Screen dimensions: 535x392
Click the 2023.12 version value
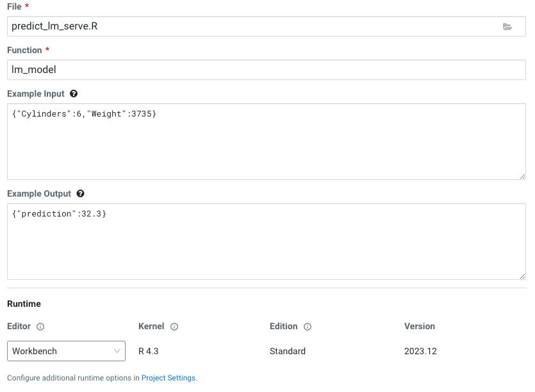[x=420, y=351]
